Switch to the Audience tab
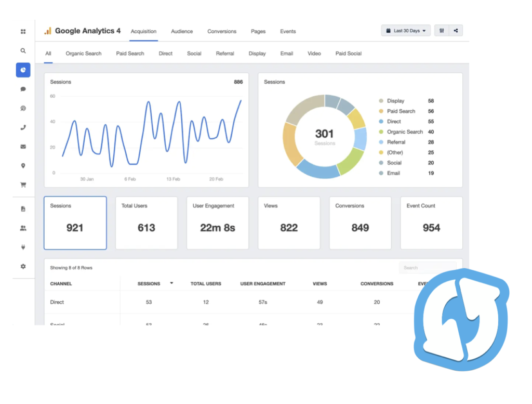532x404 pixels. [x=182, y=31]
